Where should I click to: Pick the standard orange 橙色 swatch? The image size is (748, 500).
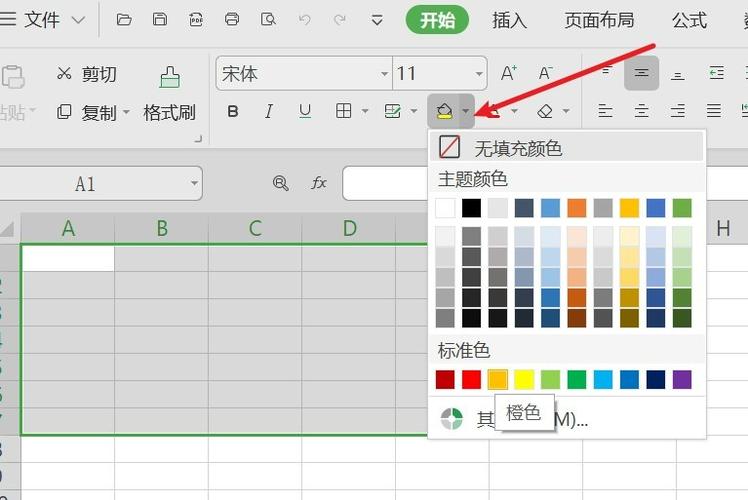[x=498, y=380]
